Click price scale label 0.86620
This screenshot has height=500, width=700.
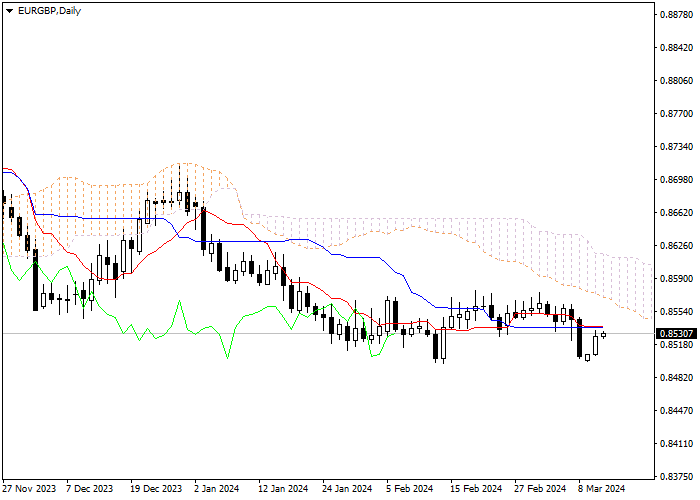[x=676, y=212]
